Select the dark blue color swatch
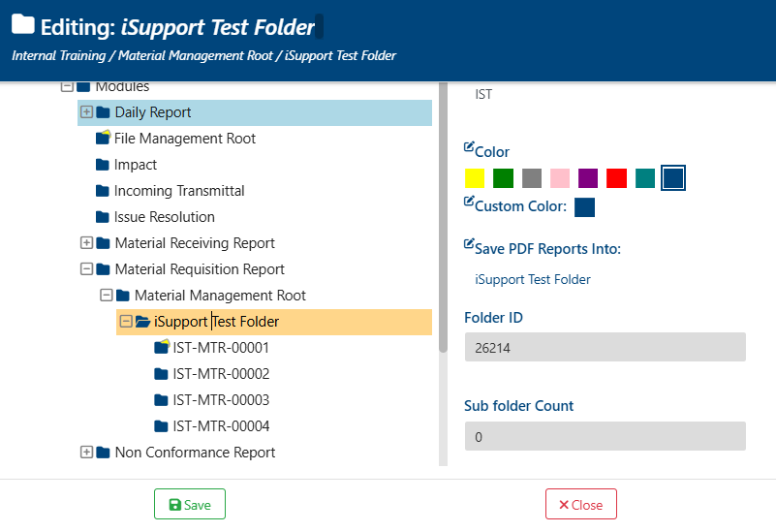Screen dimensions: 776x532 (x=673, y=177)
